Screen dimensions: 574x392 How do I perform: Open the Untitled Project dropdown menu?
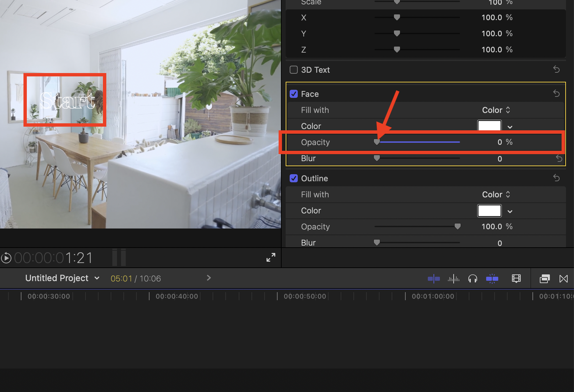[x=62, y=278]
